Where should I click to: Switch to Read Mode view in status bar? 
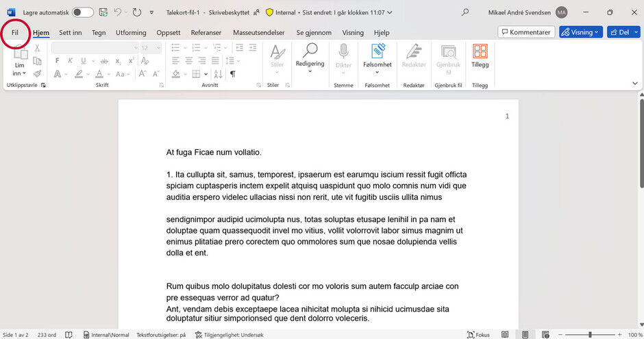505,335
